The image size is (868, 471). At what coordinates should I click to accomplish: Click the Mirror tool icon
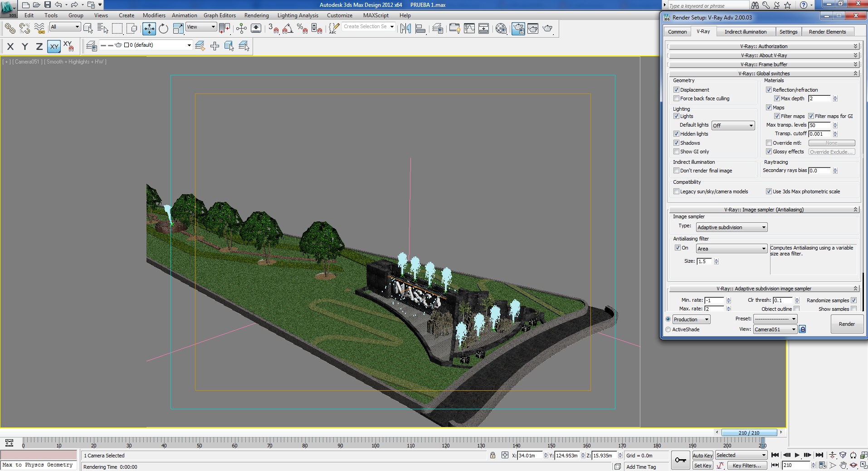click(405, 29)
